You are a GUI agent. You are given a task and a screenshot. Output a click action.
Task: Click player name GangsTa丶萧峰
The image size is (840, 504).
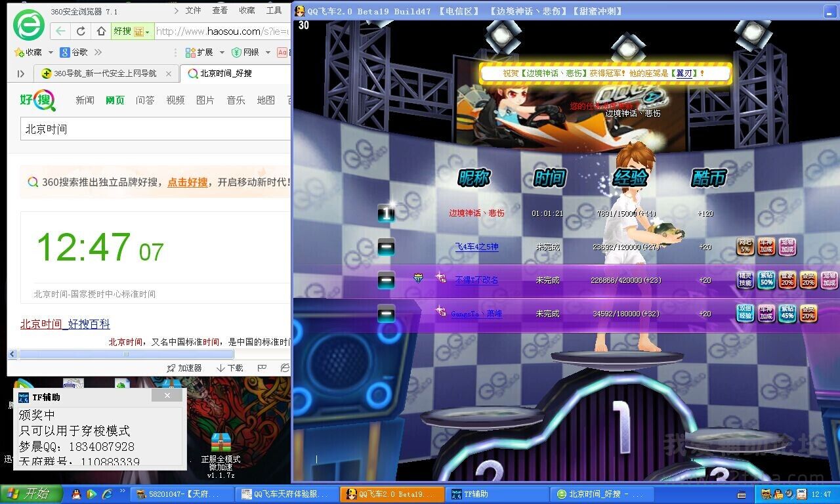point(476,314)
